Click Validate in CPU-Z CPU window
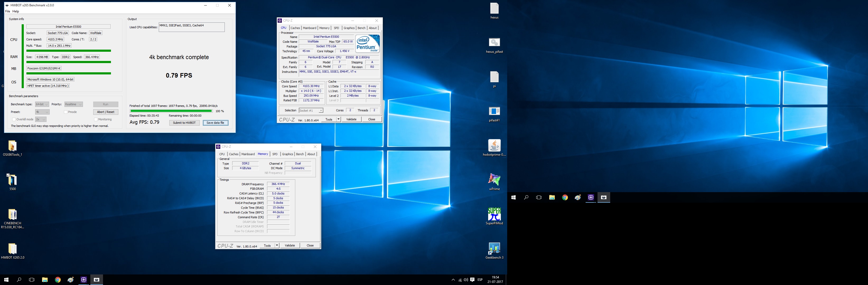The image size is (868, 285). click(x=351, y=120)
